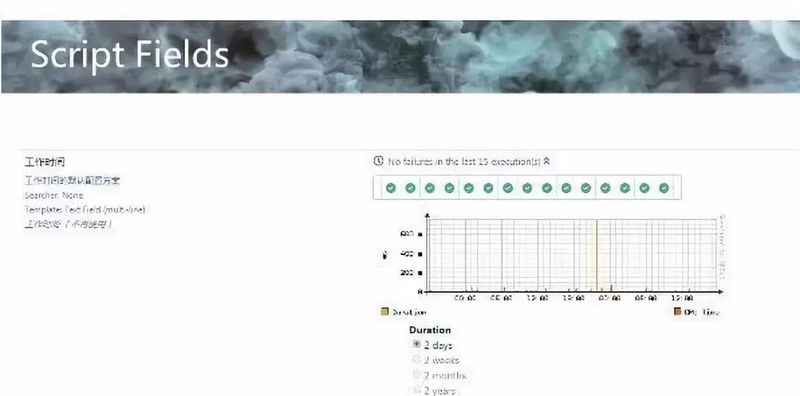This screenshot has height=396, width=800.
Task: Click the third green execution check icon
Action: 430,188
